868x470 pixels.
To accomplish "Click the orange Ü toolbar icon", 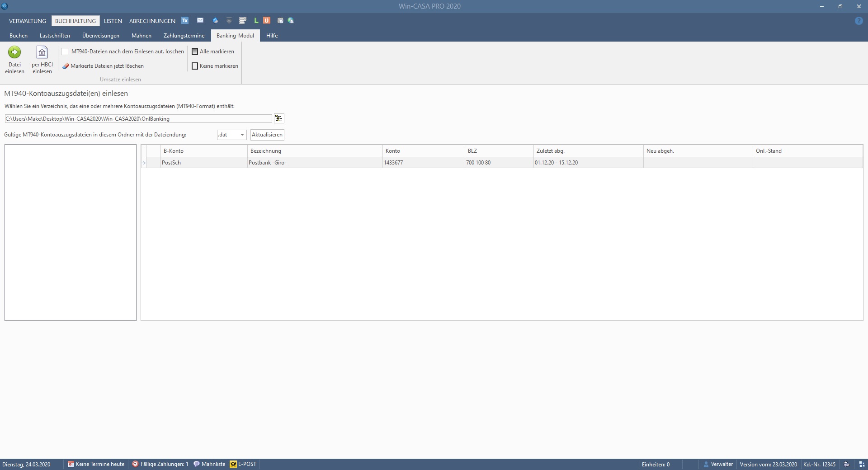I will (267, 20).
